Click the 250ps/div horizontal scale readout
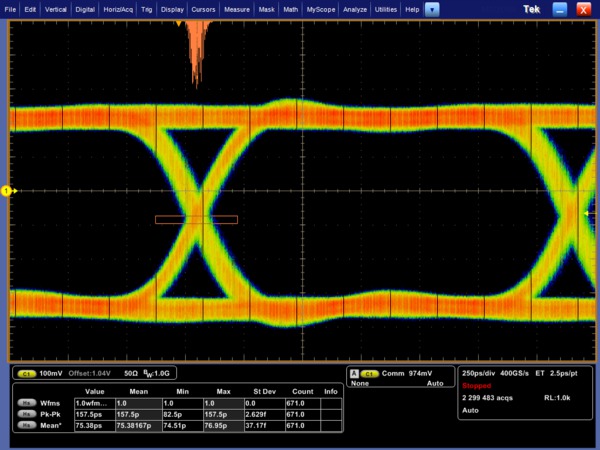 tap(478, 372)
